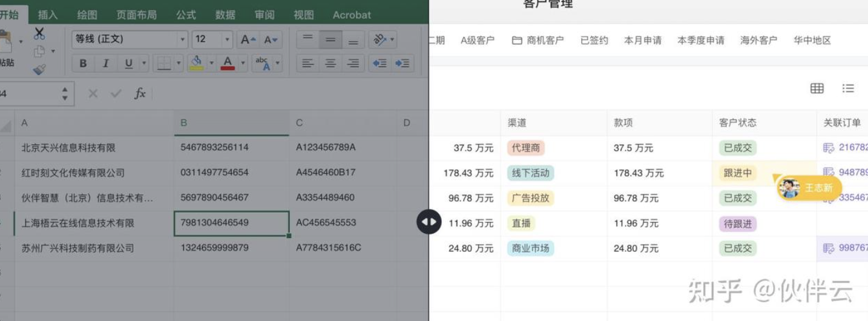Select the Format Painter brush

(x=39, y=70)
